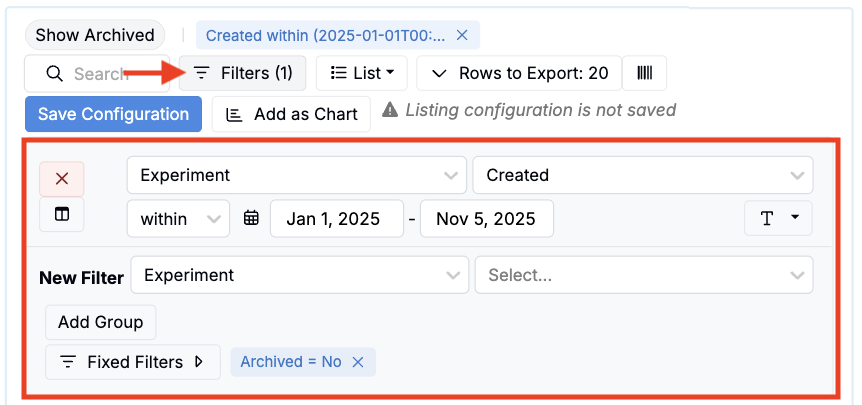This screenshot has width=862, height=405.
Task: Remove the Archived = No chip
Action: (x=358, y=362)
